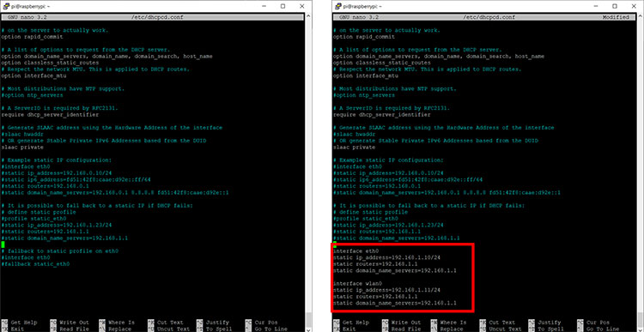
Task: Maximize the right pi@raspberrypi terminal window
Action: (615, 6)
